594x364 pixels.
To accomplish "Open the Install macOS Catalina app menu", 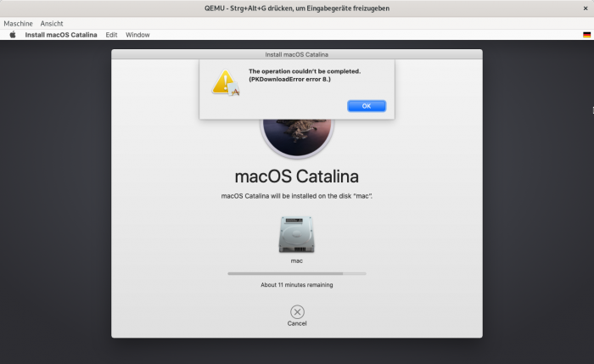I will [x=61, y=35].
